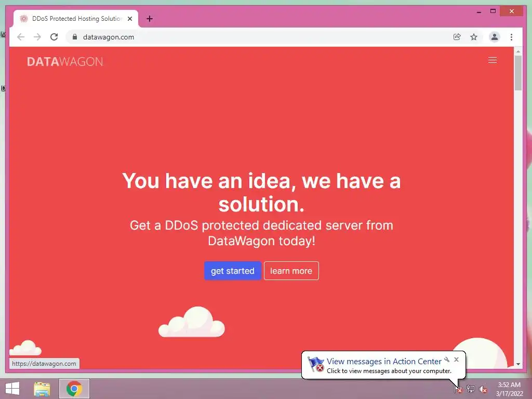
Task: Click the page scrollbar thumb
Action: [518, 73]
